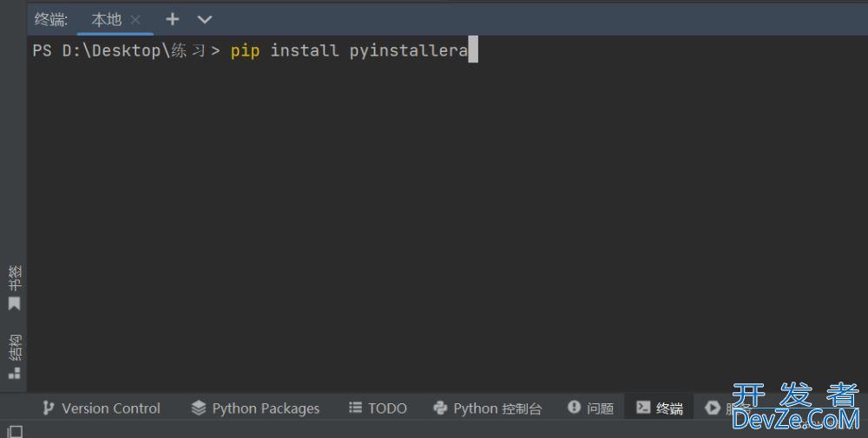The height and width of the screenshot is (438, 868).
Task: Open the 书签 bookmarks side panel
Action: pyautogui.click(x=15, y=287)
